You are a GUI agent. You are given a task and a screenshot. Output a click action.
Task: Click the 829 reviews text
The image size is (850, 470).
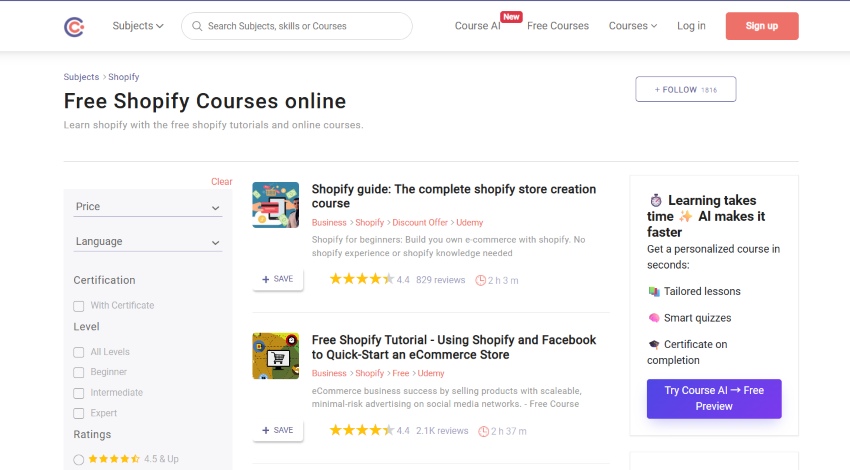441,280
